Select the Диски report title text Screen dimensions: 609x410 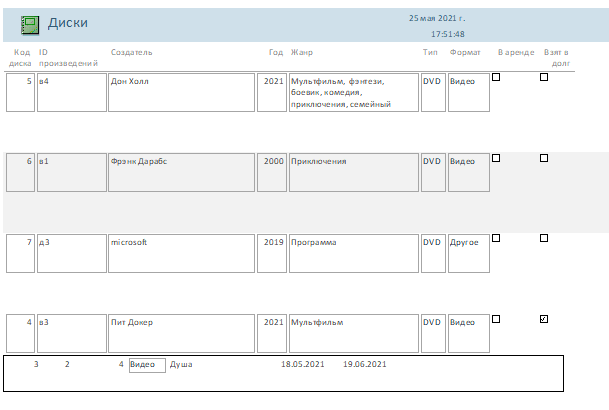pos(68,22)
